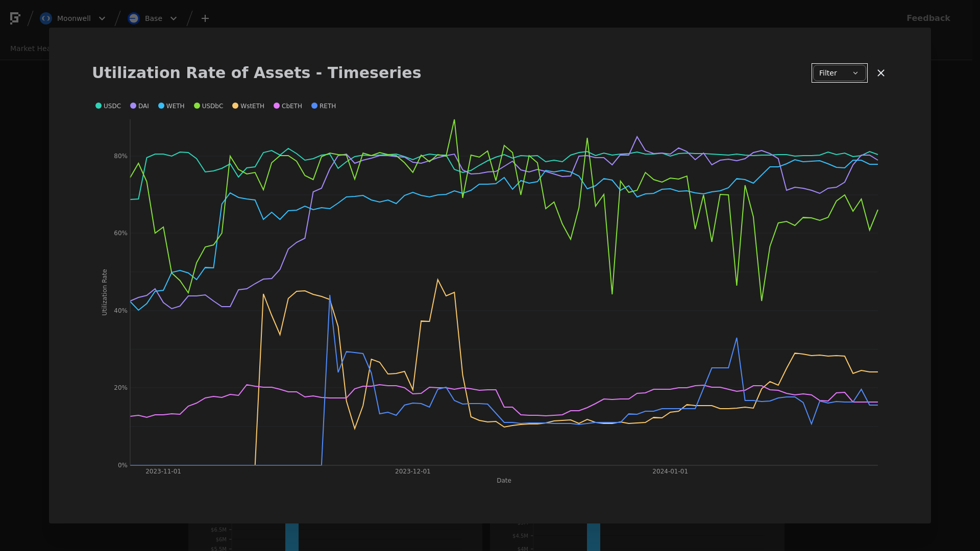The height and width of the screenshot is (551, 980).
Task: Click the Moonwell breadcrumb label
Action: (74, 18)
